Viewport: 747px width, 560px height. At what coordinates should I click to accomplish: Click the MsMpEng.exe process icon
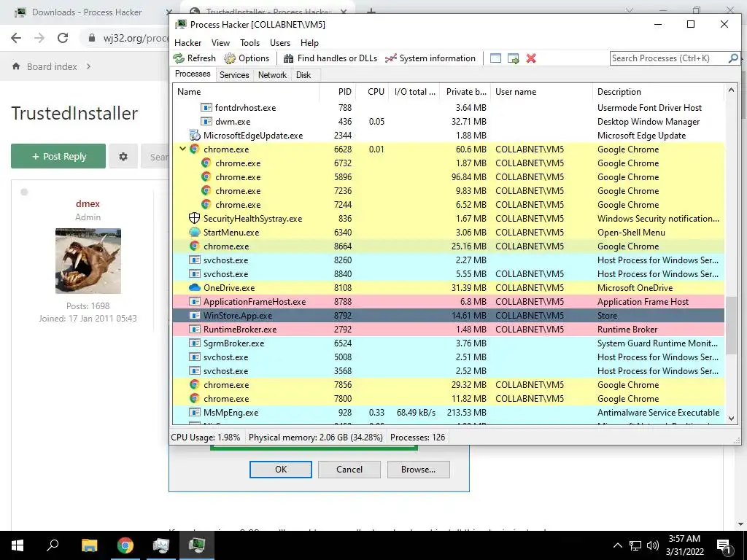pos(194,413)
